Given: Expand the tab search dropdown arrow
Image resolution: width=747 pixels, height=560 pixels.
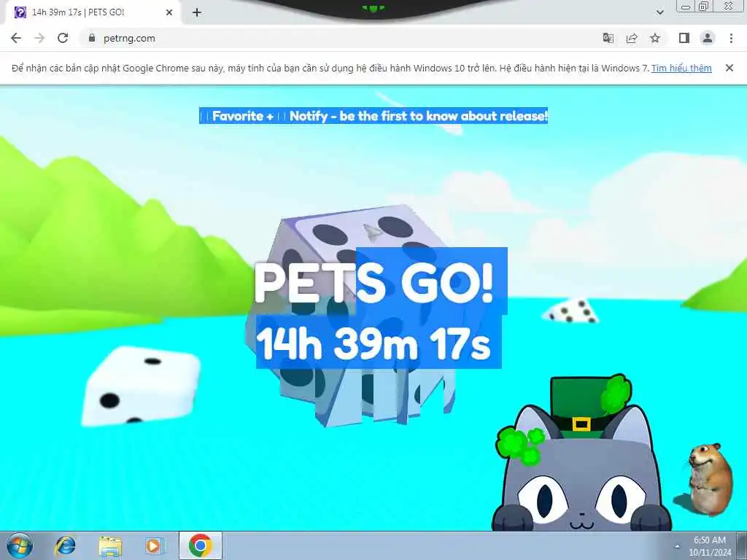Looking at the screenshot, I should click(x=659, y=12).
